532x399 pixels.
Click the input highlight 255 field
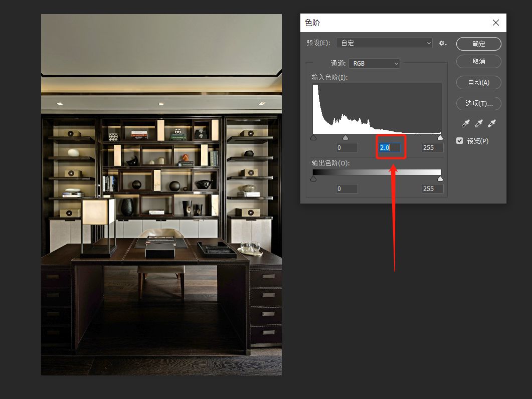tap(432, 147)
